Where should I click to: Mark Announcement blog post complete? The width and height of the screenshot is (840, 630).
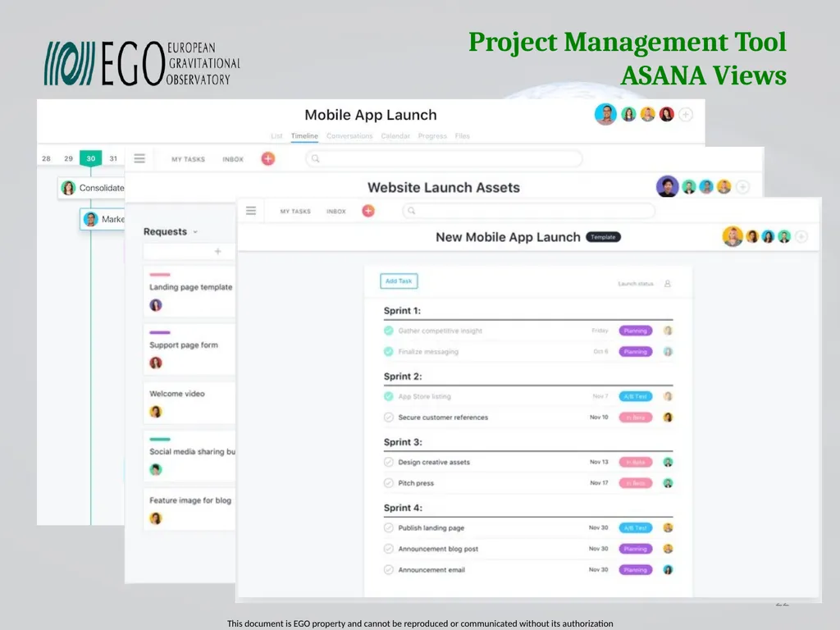(388, 549)
